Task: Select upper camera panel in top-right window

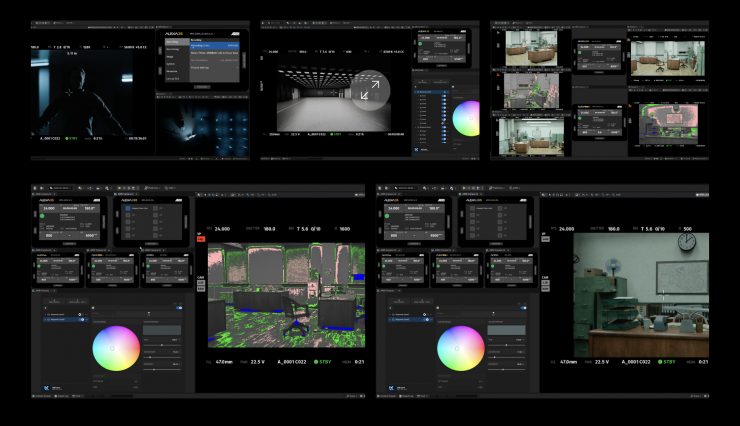Action: pos(599,57)
